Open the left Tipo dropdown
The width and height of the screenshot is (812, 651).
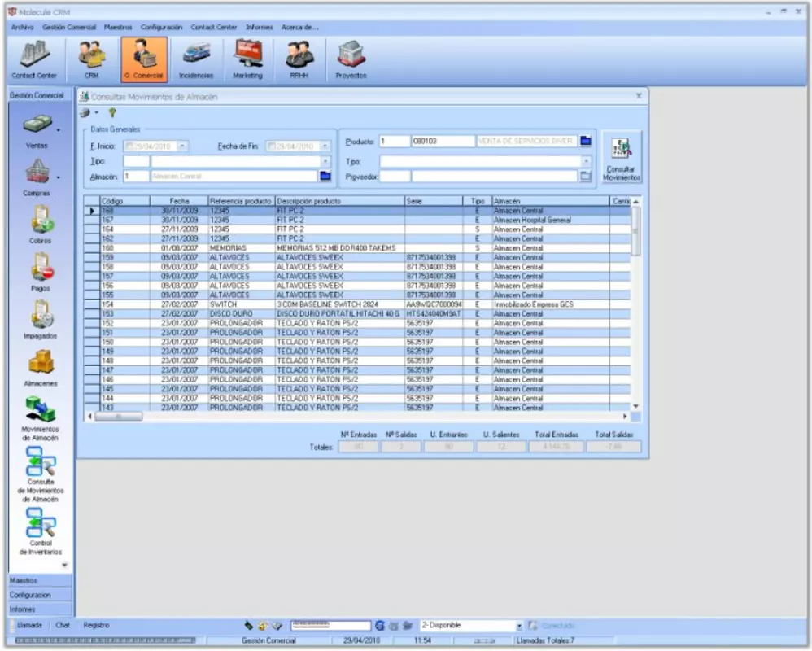[x=325, y=162]
